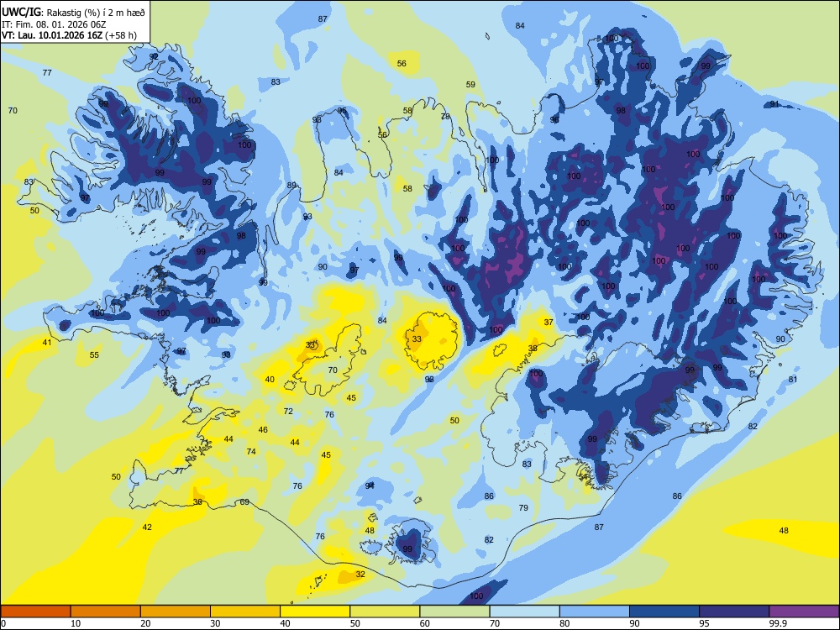840x630 pixels.
Task: Click the pale blue 70–80 legend swatch
Action: (x=524, y=612)
